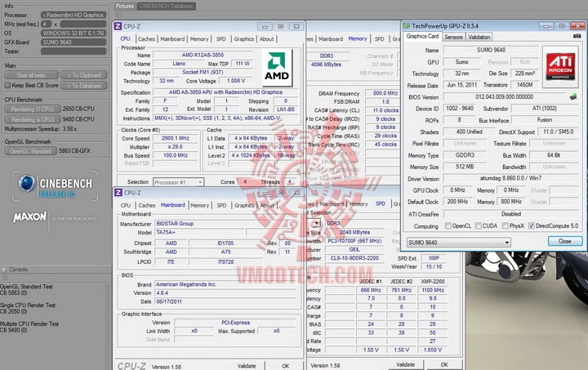Click American Megatrends Inc. BIOS brand

(x=225, y=284)
